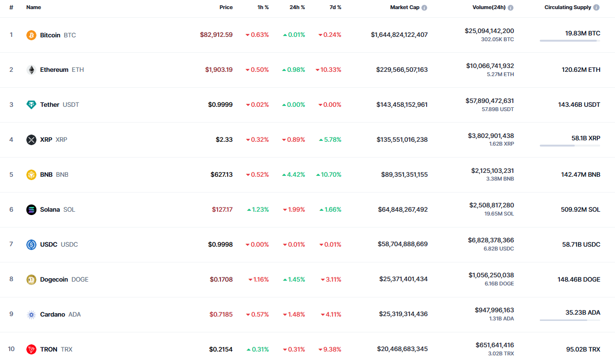615x364 pixels.
Task: Sort table by Name column header
Action: (x=34, y=8)
